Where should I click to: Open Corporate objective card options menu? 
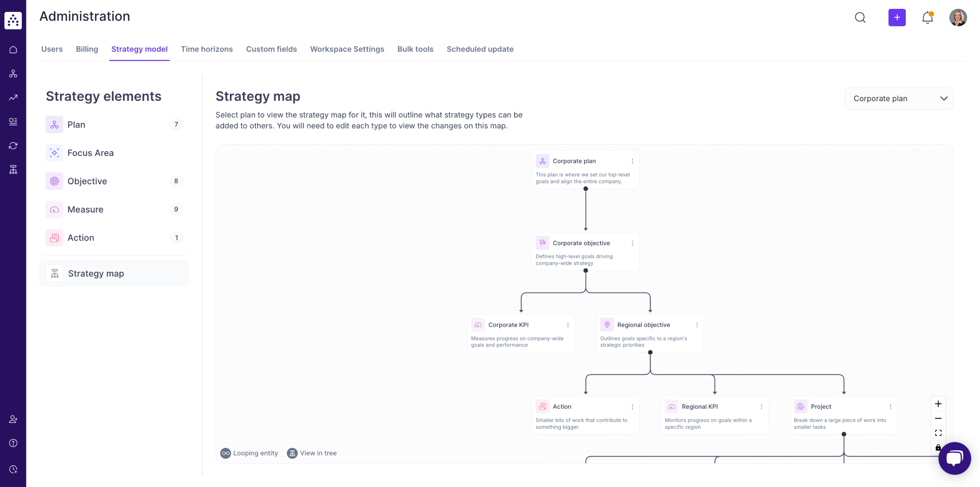(632, 243)
